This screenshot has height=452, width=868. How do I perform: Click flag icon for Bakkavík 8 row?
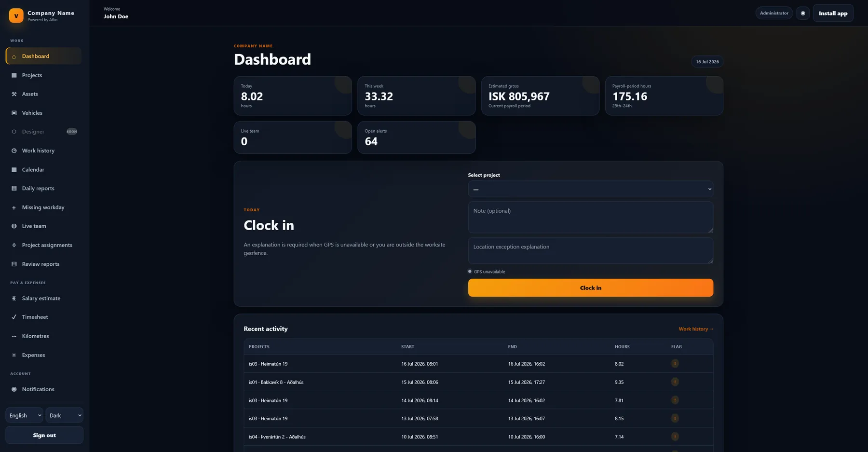pyautogui.click(x=675, y=382)
